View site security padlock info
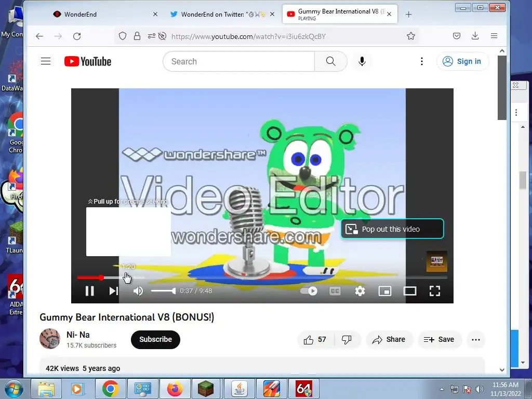The width and height of the screenshot is (532, 399). click(137, 36)
